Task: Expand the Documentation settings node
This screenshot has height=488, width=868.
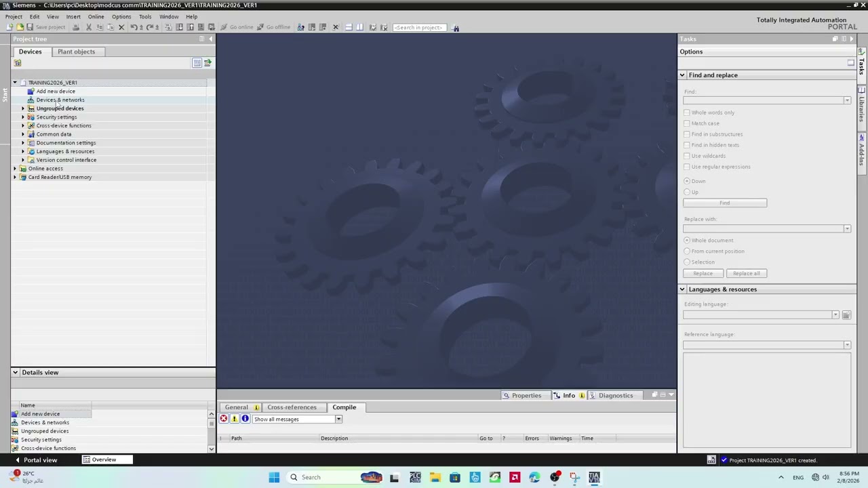Action: (23, 143)
